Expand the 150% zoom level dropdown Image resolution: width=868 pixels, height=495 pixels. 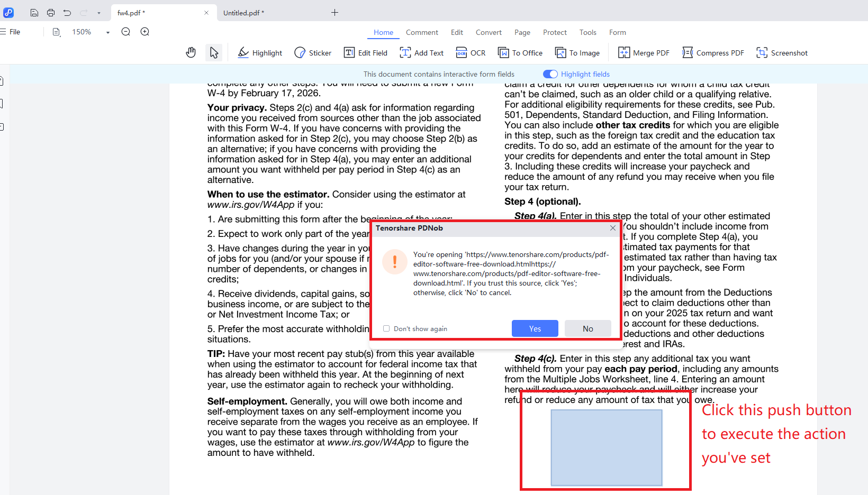pyautogui.click(x=107, y=32)
